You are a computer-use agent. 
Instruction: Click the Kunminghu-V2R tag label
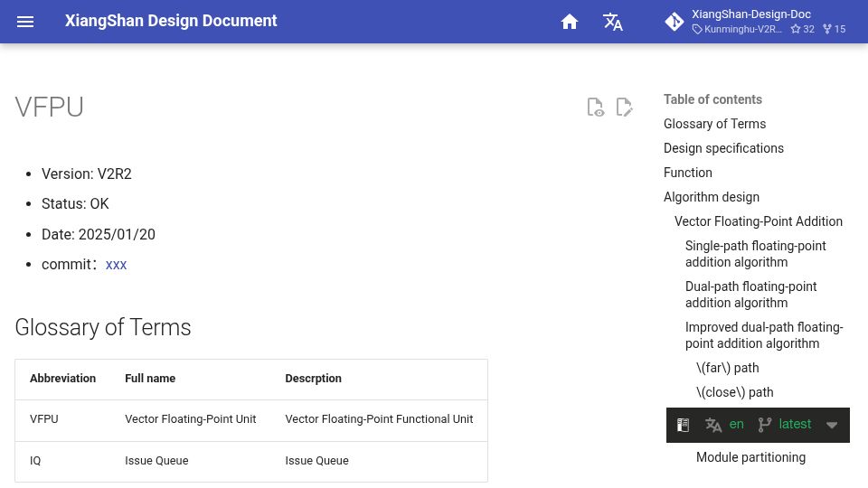tap(738, 29)
